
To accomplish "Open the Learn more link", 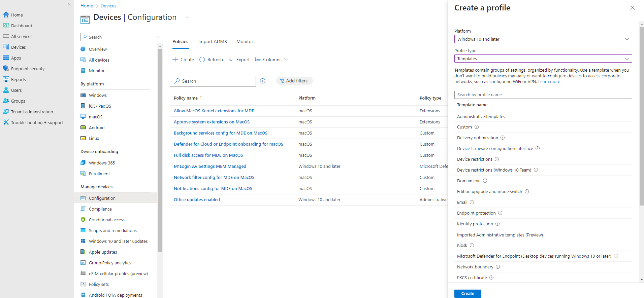I will click(x=549, y=82).
